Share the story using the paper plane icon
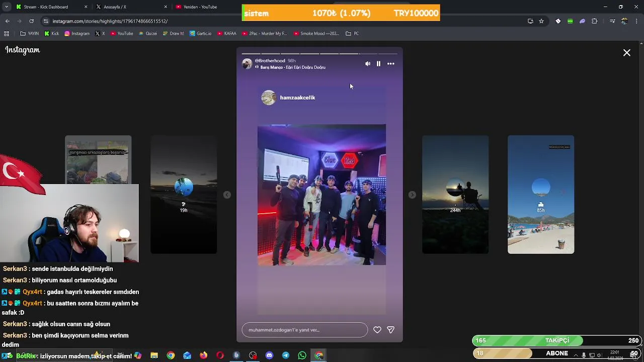The width and height of the screenshot is (644, 362). tap(390, 330)
